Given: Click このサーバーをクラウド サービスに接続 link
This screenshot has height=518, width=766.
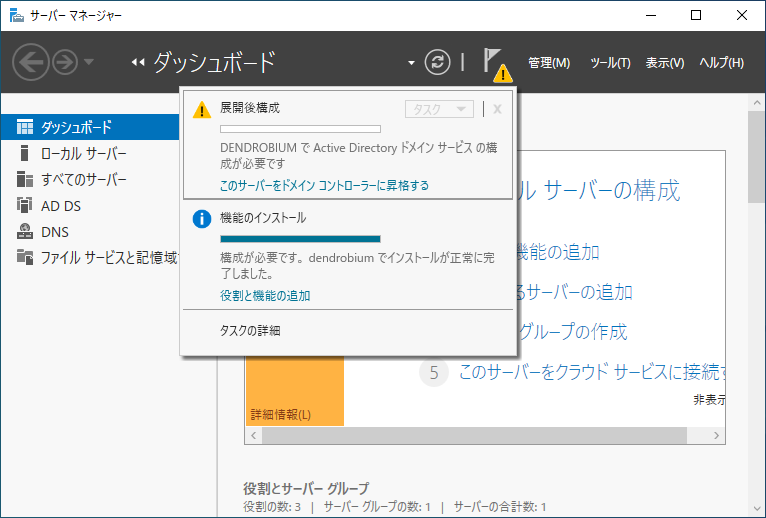Looking at the screenshot, I should click(592, 372).
